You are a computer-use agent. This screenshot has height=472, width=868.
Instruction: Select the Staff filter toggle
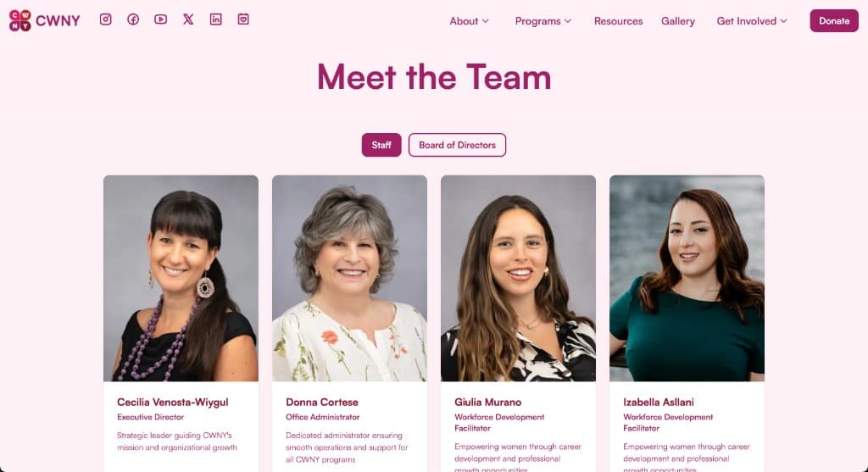tap(381, 145)
